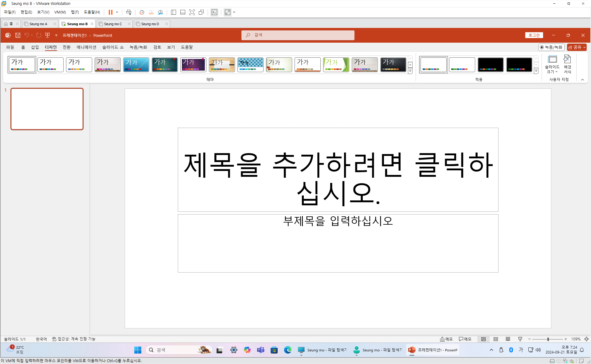The height and width of the screenshot is (364, 591).
Task: Select the black background variant swatch
Action: (x=490, y=64)
